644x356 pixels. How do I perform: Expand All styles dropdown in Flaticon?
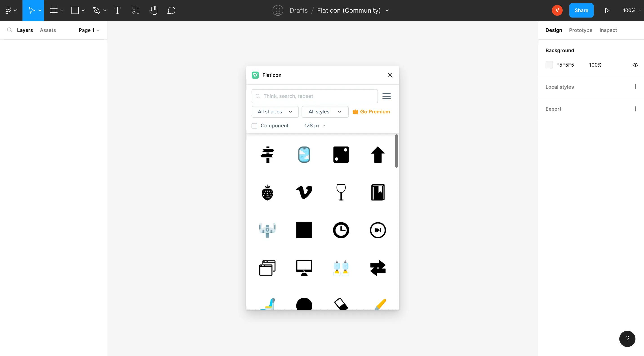click(324, 111)
